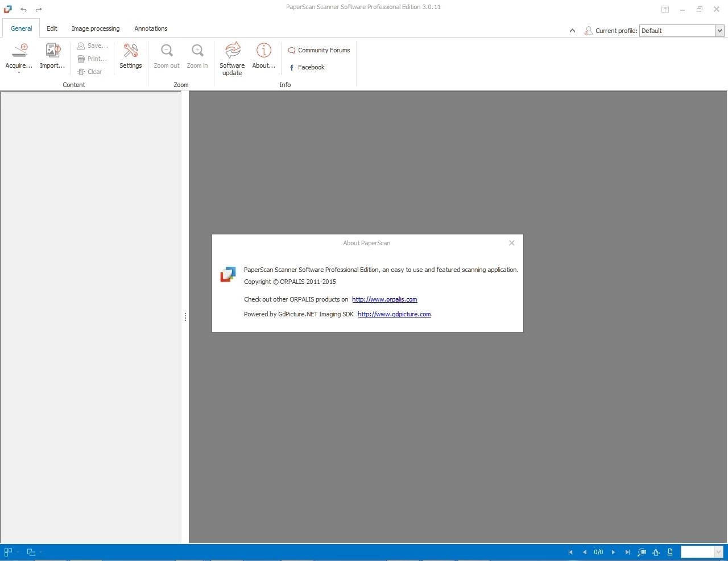Click the Save button in Content
Screen dimensions: 728x561
click(x=93, y=46)
